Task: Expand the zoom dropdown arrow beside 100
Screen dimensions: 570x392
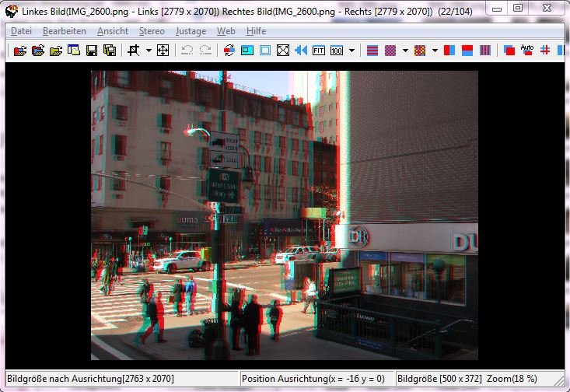Action: 352,51
